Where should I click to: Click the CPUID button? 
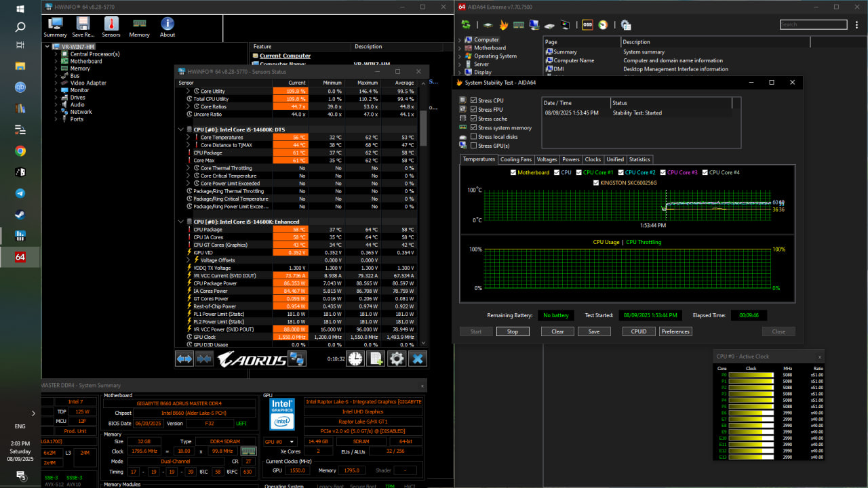pos(639,331)
